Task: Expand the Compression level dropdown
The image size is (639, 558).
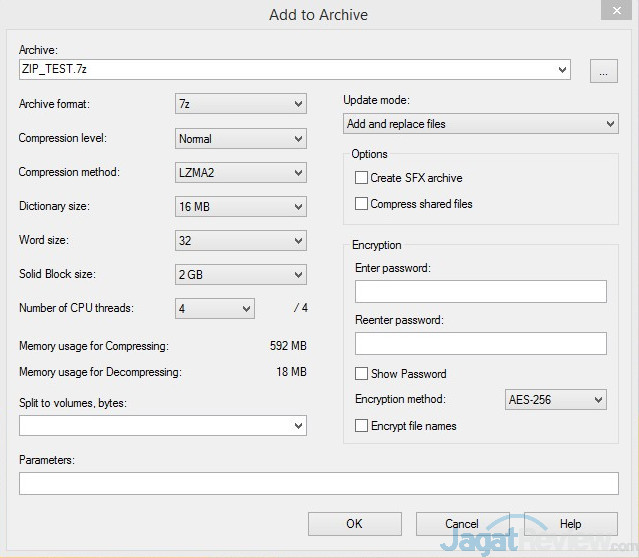Action: pos(241,139)
